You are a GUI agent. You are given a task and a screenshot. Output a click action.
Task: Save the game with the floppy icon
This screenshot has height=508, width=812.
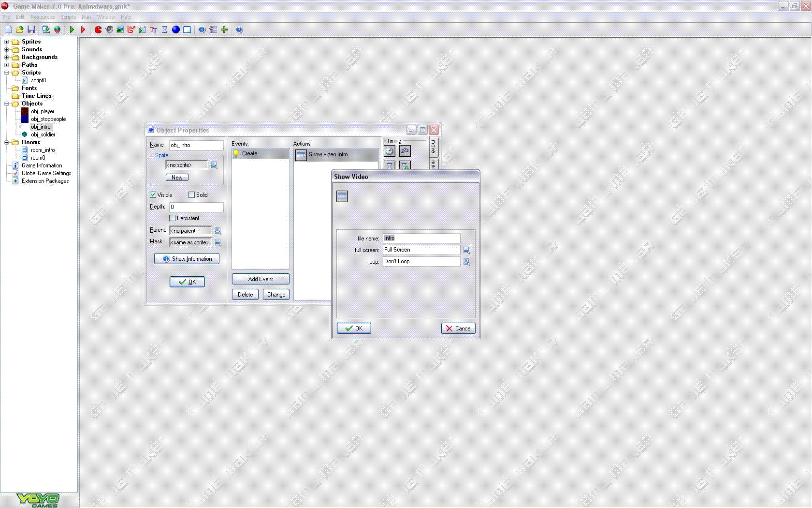click(x=31, y=30)
